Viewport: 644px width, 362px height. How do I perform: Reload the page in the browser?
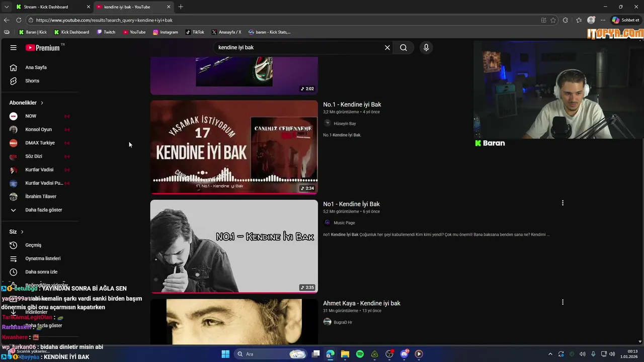click(x=19, y=20)
